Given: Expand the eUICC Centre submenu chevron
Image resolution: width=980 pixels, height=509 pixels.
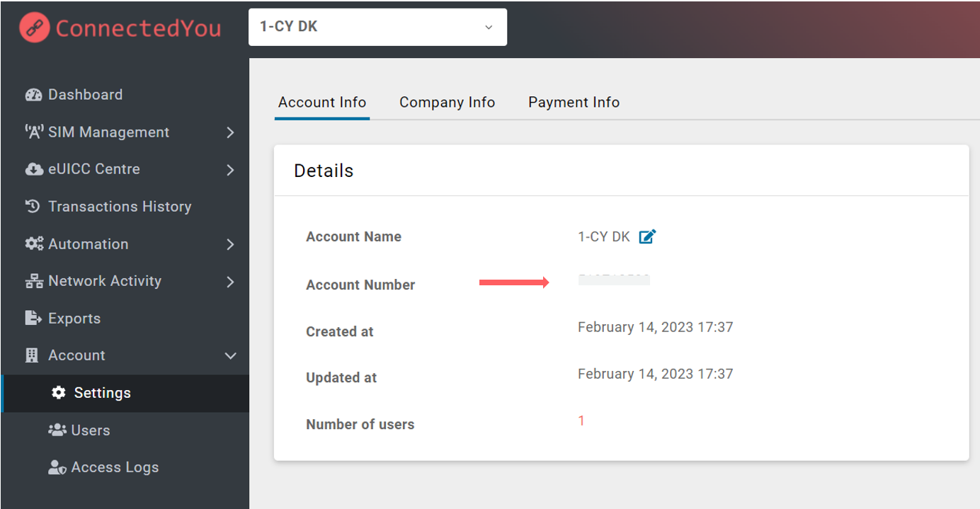Looking at the screenshot, I should pyautogui.click(x=230, y=170).
